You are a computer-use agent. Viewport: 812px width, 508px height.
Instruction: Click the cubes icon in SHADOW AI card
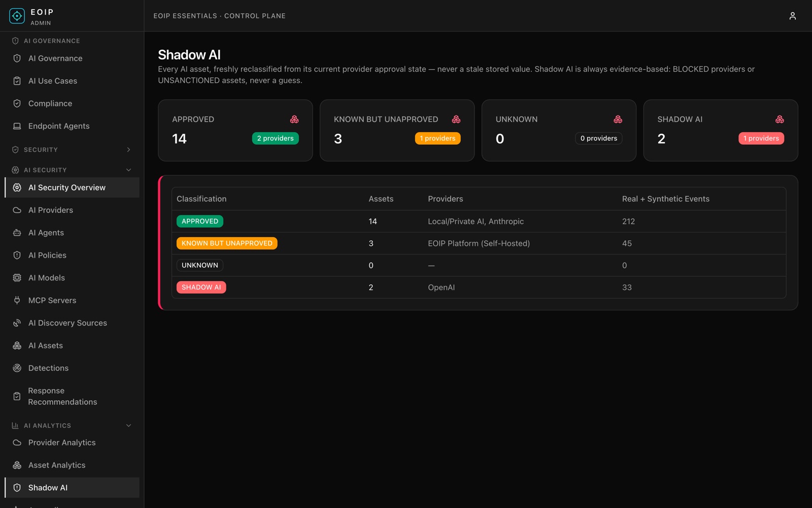780,119
